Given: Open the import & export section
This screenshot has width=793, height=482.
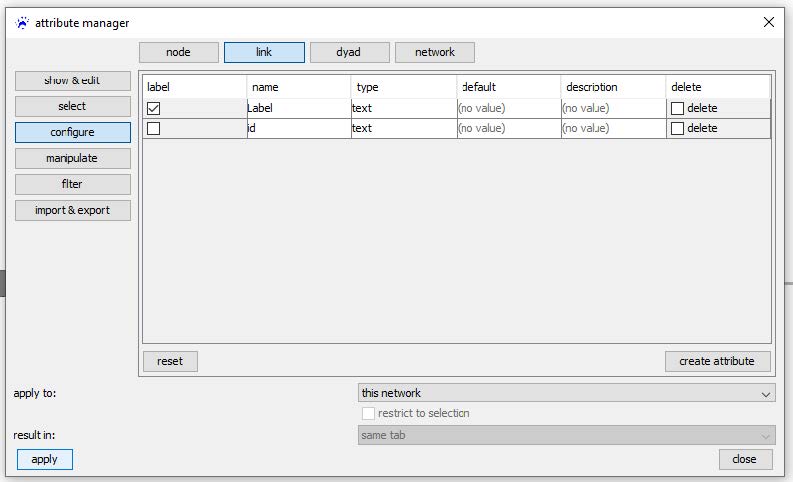Looking at the screenshot, I should [72, 210].
